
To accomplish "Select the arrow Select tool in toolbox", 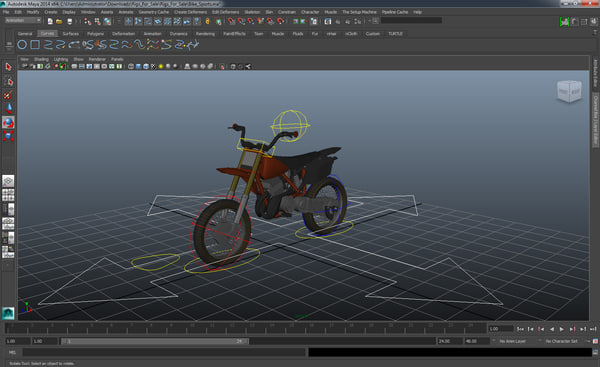I will coord(8,67).
